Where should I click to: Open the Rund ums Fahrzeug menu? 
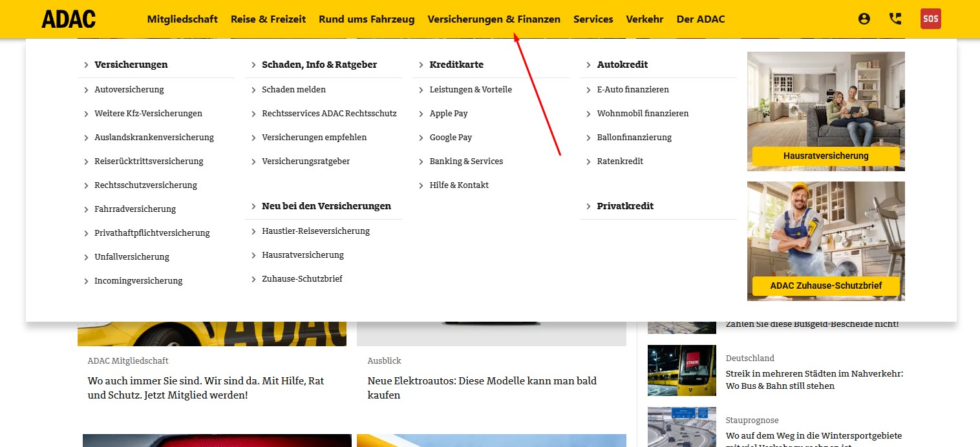(x=367, y=19)
